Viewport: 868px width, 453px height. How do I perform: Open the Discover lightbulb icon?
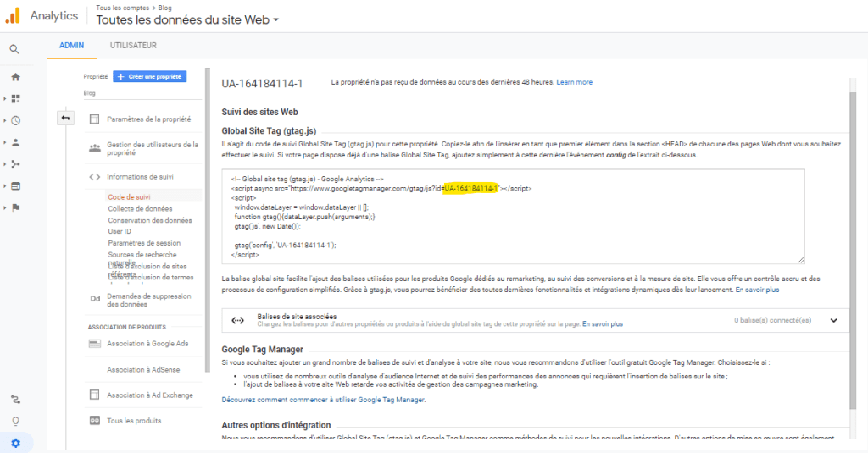tap(15, 422)
